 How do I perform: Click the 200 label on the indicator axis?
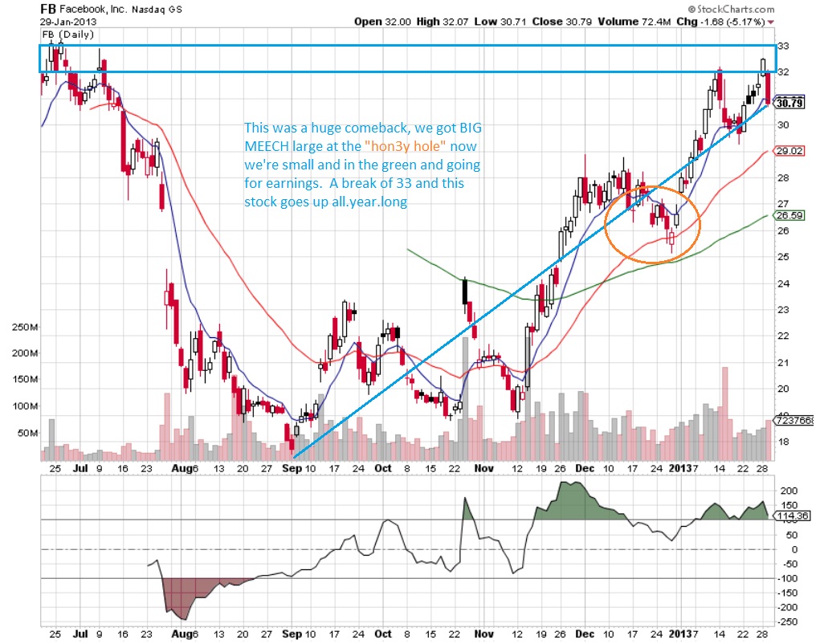[x=789, y=491]
